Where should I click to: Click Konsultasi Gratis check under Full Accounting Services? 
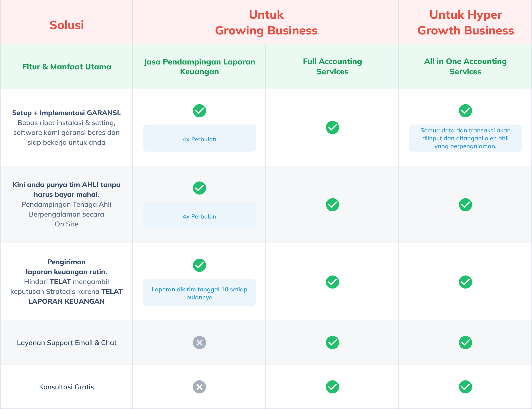332,387
